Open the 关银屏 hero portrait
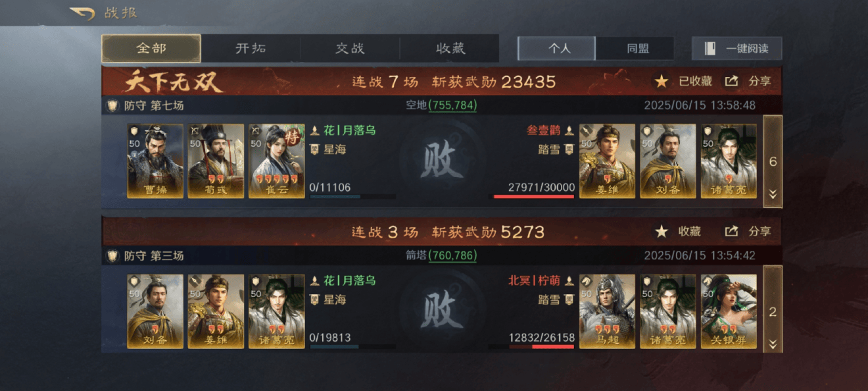The height and width of the screenshot is (391, 868). (x=729, y=311)
